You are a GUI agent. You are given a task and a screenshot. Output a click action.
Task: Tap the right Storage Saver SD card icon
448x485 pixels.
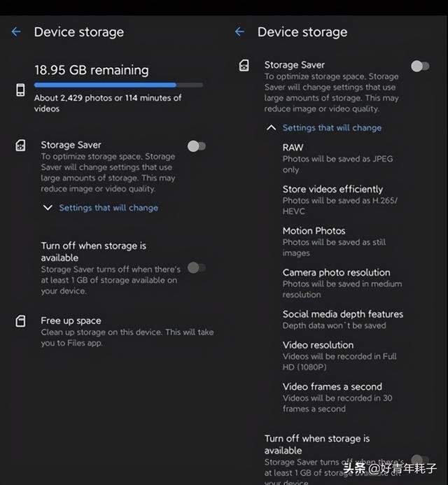(244, 66)
